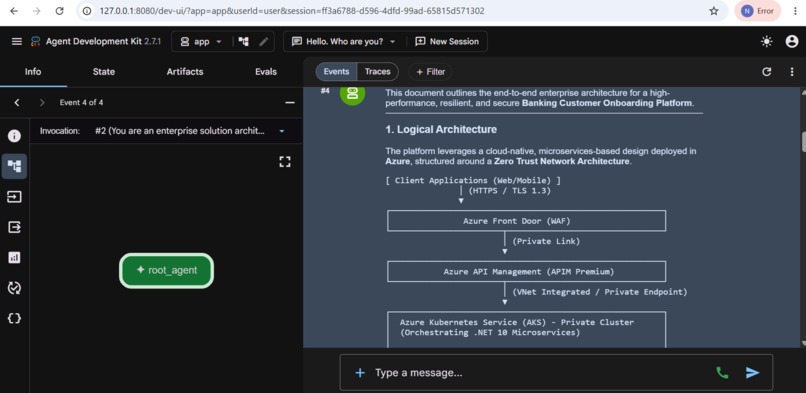This screenshot has height=393, width=806.
Task: Select the root_agent node
Action: pos(167,270)
